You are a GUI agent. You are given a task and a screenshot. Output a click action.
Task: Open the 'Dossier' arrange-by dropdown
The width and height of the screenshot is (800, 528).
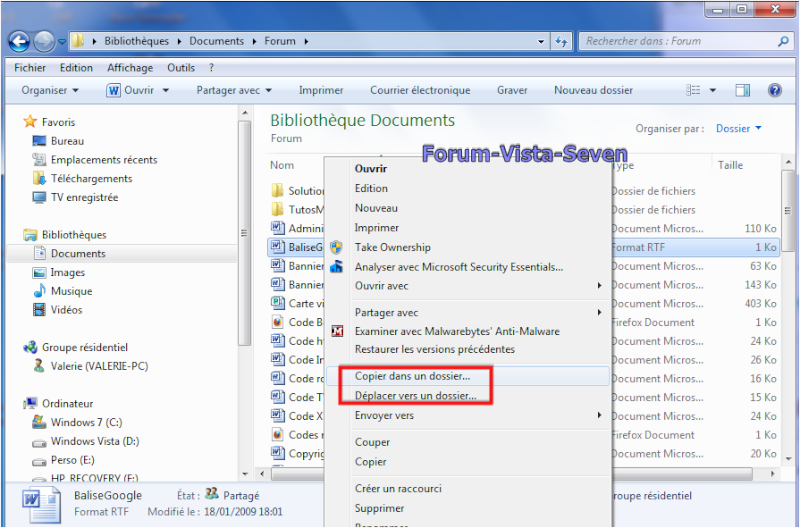[x=738, y=129]
